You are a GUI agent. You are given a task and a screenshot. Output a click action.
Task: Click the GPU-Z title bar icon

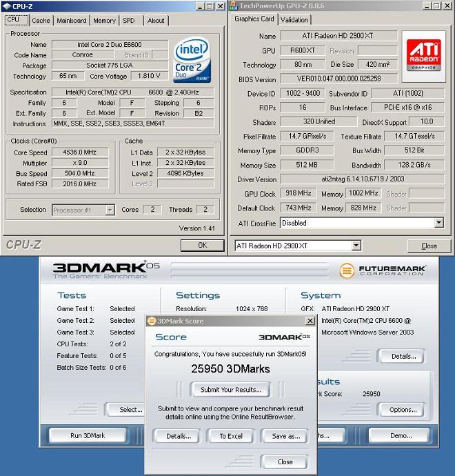[x=234, y=6]
